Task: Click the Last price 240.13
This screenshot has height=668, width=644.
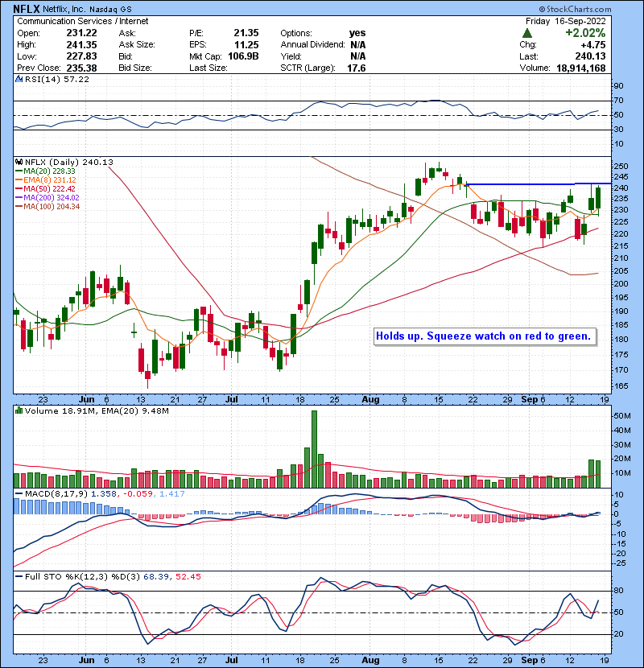Action: pyautogui.click(x=590, y=56)
